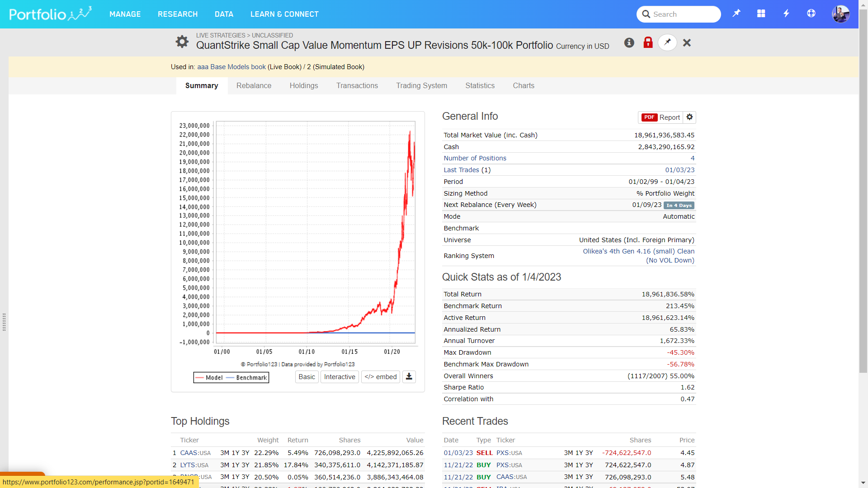Open the Number of Positions link
The width and height of the screenshot is (868, 488).
tap(475, 158)
